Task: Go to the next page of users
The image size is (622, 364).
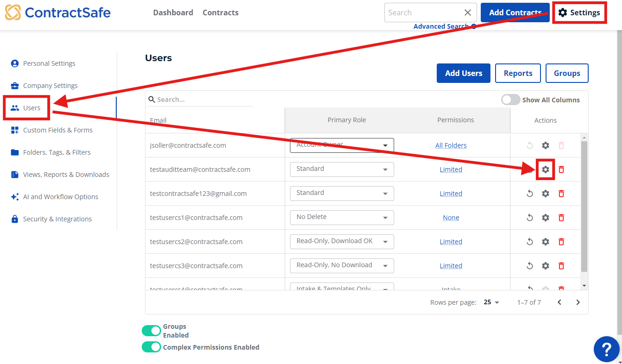Action: (x=578, y=302)
